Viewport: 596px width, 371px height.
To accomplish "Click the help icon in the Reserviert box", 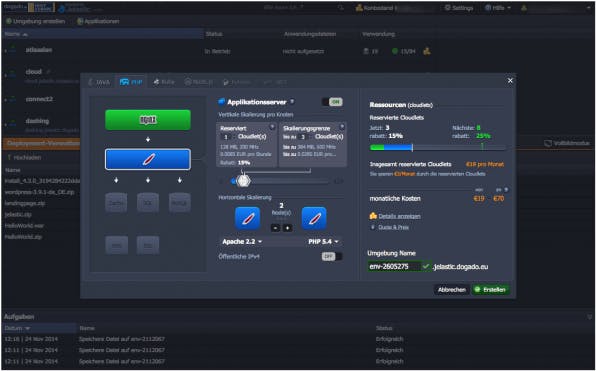I will click(x=272, y=127).
